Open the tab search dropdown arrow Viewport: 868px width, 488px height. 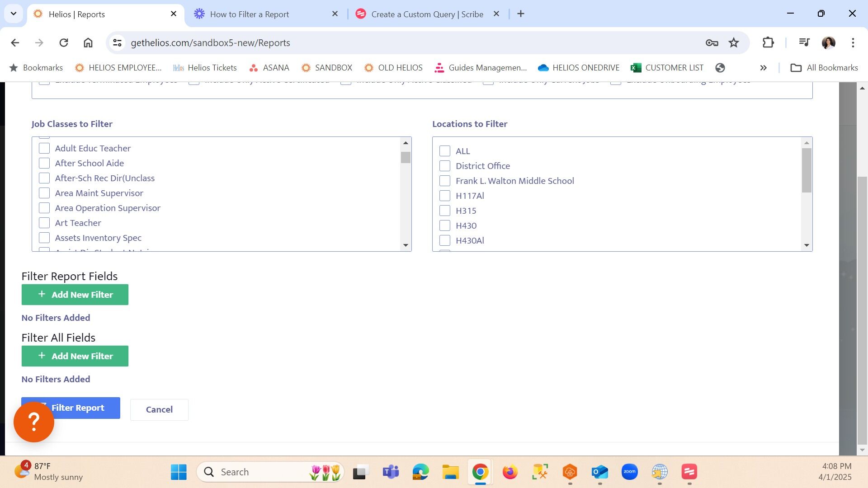(x=14, y=14)
